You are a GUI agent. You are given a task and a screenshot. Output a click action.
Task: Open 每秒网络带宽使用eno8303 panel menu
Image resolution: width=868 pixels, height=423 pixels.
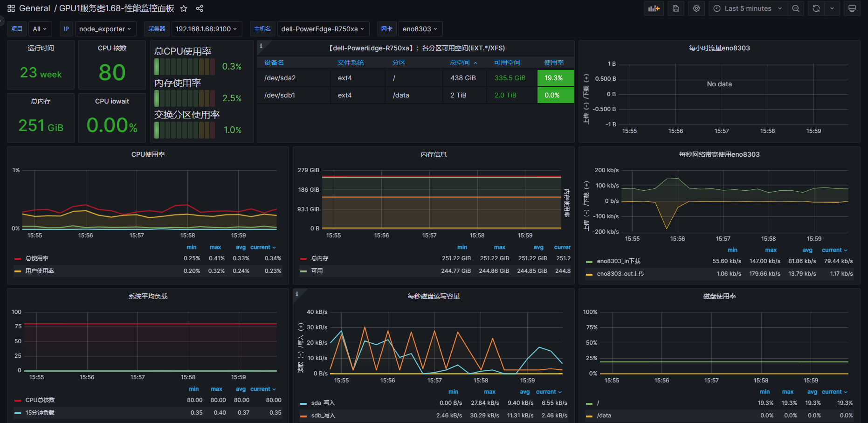(719, 154)
